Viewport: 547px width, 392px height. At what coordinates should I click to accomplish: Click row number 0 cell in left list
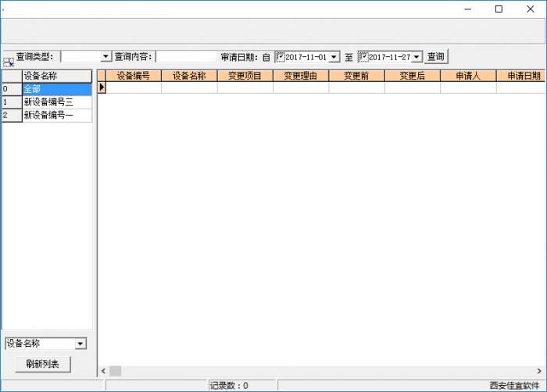(12, 89)
